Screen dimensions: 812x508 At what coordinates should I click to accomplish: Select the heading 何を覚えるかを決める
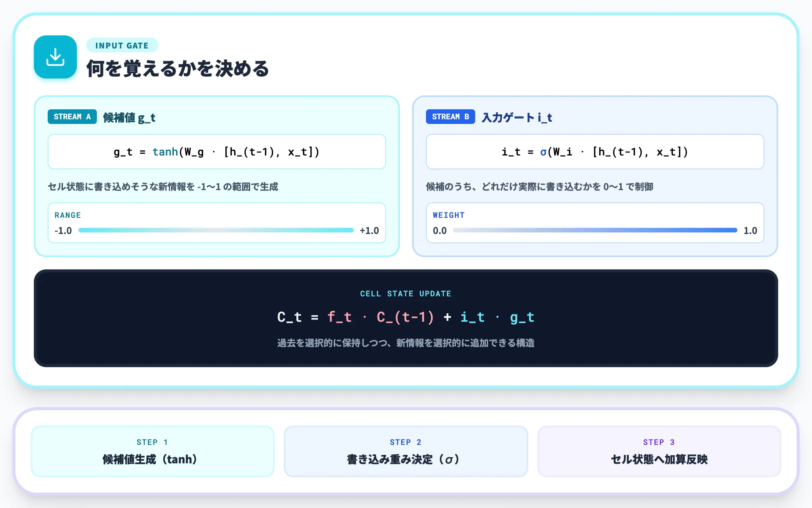[178, 69]
